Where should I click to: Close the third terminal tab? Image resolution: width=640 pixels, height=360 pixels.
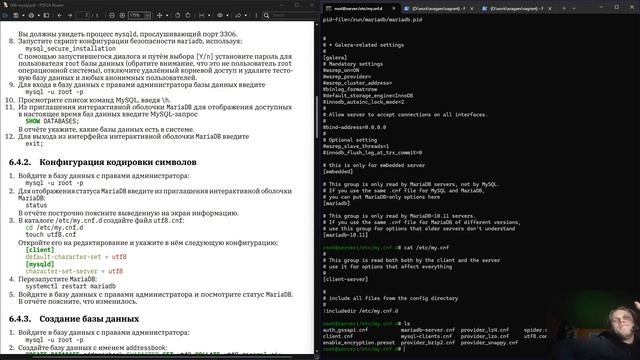click(x=550, y=8)
